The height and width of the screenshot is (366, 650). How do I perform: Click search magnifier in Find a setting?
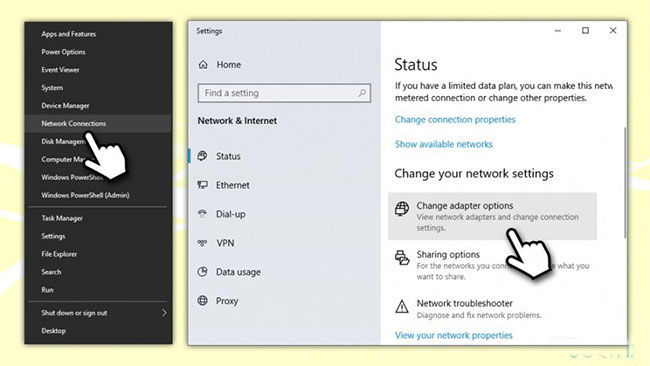click(x=362, y=93)
